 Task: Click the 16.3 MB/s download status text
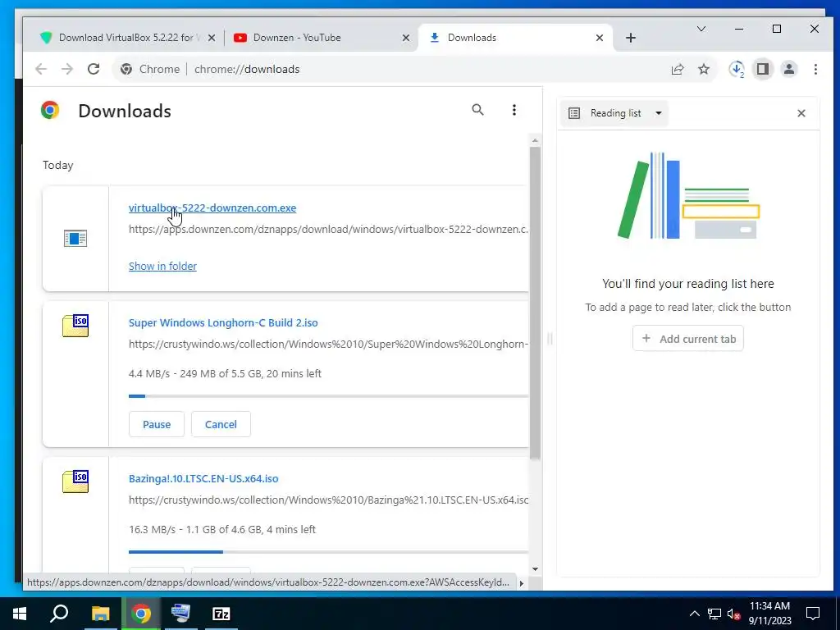[x=222, y=529]
